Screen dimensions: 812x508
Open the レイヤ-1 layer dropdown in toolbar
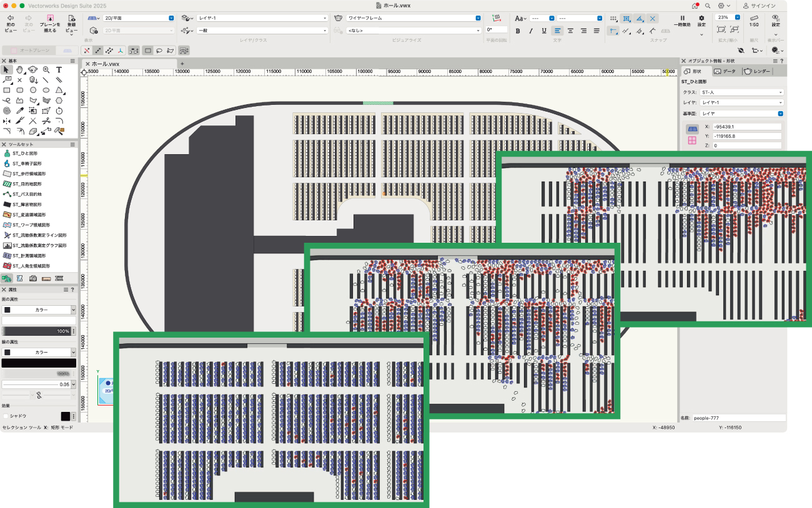point(262,19)
